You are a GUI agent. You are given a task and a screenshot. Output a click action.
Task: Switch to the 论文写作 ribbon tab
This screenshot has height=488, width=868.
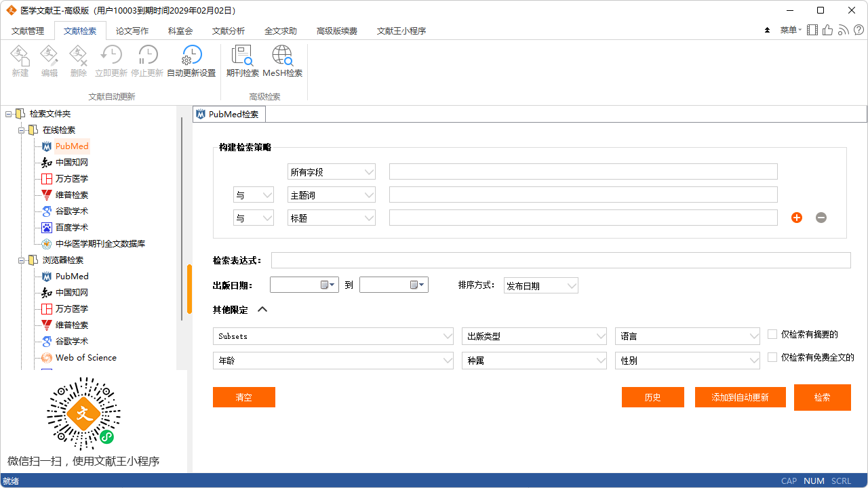[x=132, y=30]
